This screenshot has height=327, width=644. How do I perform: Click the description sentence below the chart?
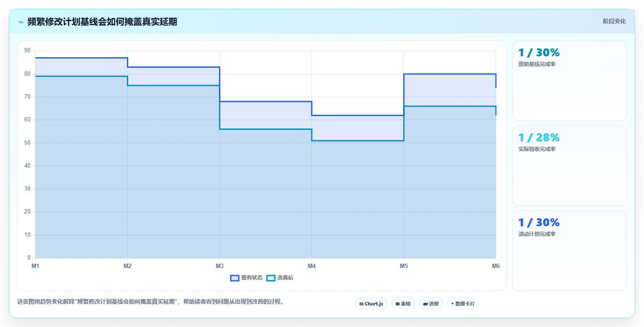[x=150, y=301]
